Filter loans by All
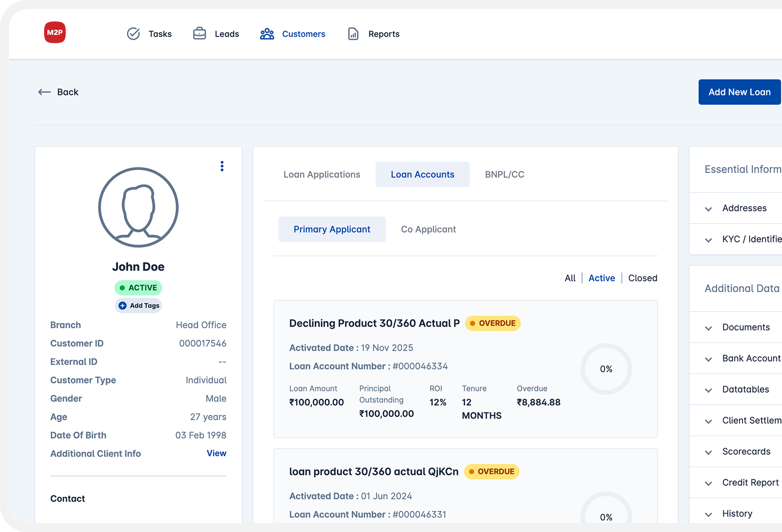Screen dimensions: 782x532 click(x=570, y=278)
